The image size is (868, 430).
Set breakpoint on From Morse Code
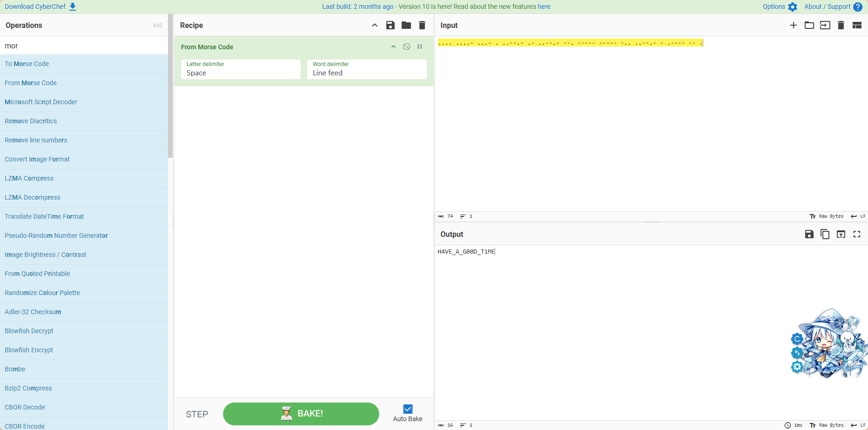[x=419, y=47]
